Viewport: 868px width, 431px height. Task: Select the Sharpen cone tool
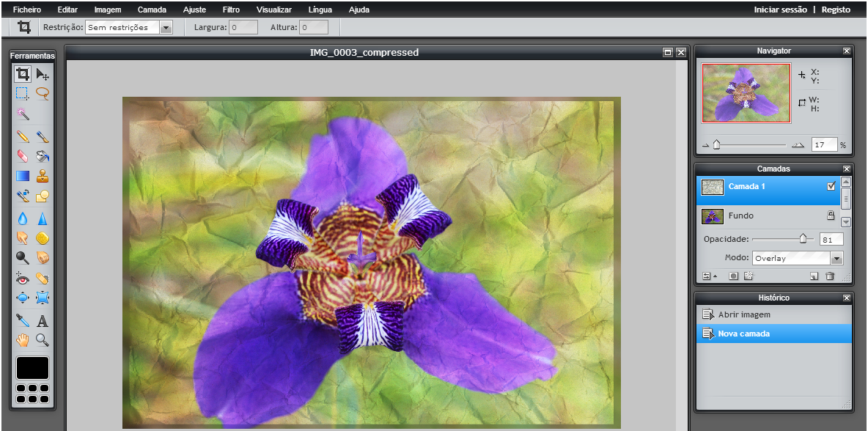(x=43, y=218)
